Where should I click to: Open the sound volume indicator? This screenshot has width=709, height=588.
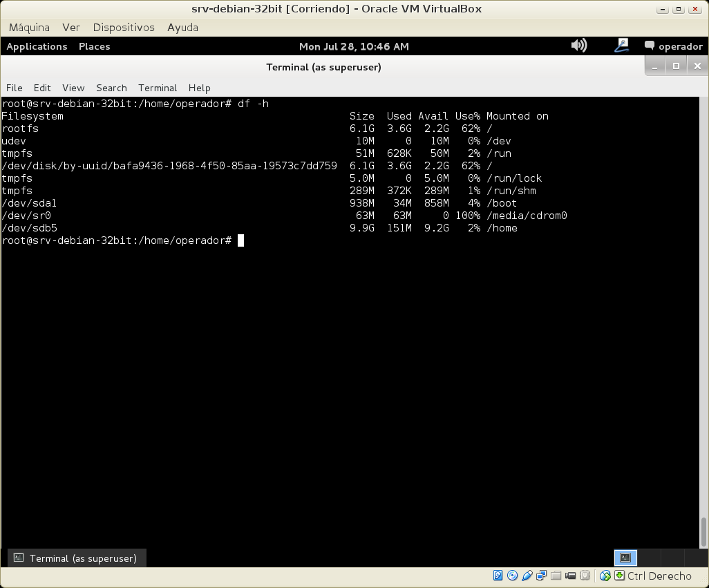click(578, 46)
